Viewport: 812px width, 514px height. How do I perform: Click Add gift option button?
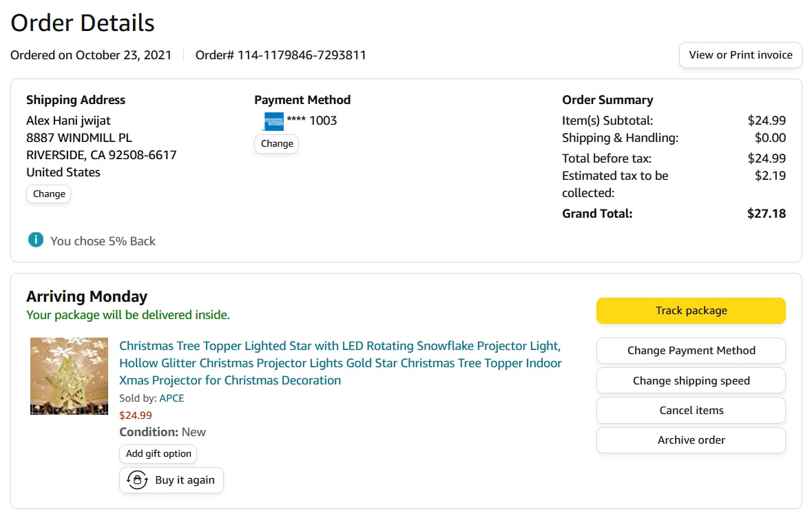click(x=158, y=453)
